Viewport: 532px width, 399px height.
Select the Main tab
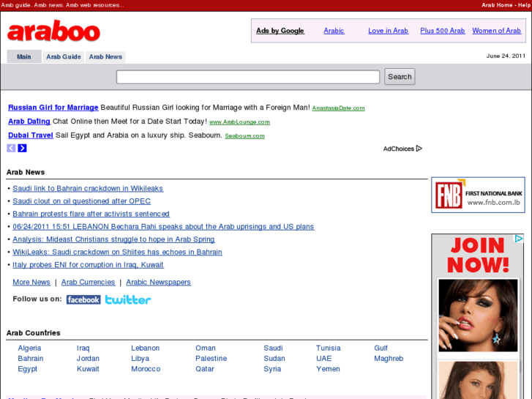click(x=24, y=56)
